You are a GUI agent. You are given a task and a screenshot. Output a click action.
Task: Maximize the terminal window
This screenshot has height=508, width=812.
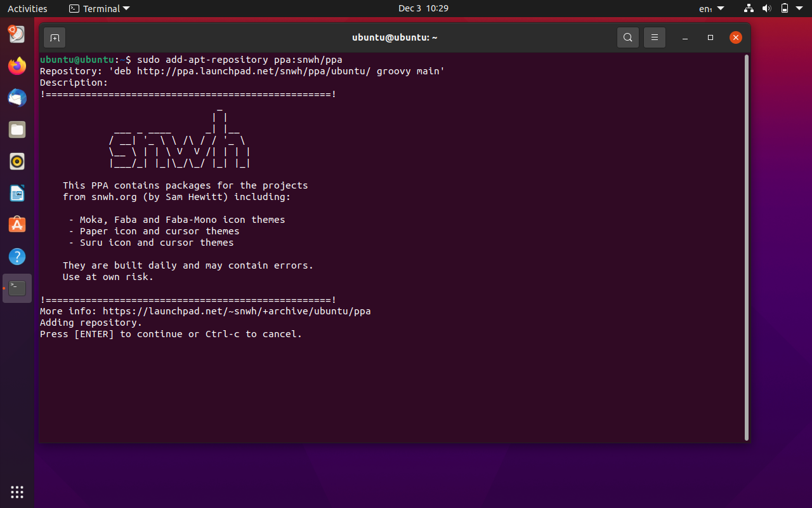pos(710,37)
